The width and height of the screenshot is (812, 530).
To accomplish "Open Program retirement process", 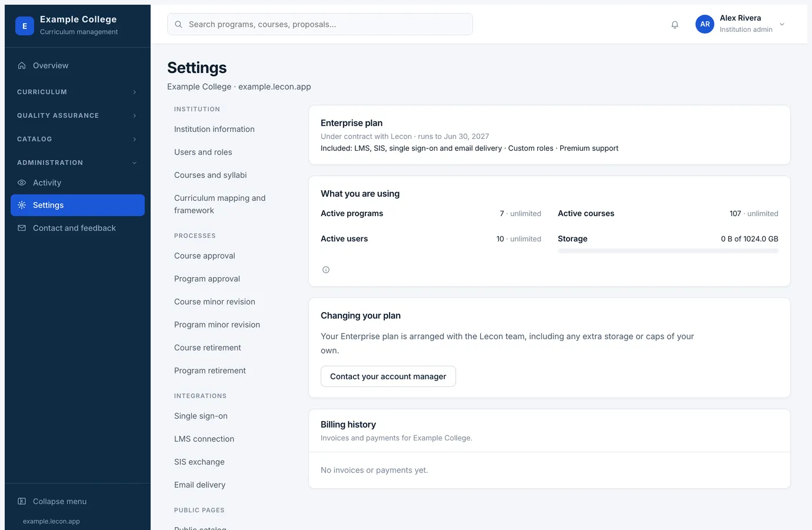I will point(210,370).
